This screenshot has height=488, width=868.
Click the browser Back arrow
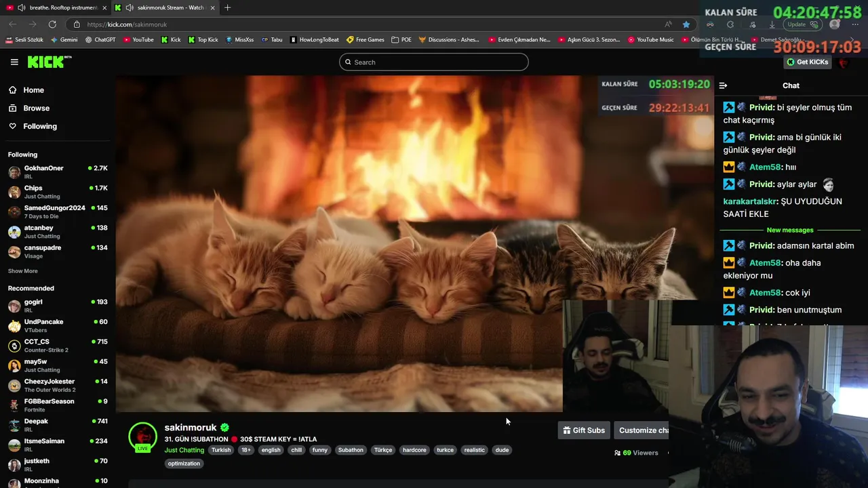[12, 24]
